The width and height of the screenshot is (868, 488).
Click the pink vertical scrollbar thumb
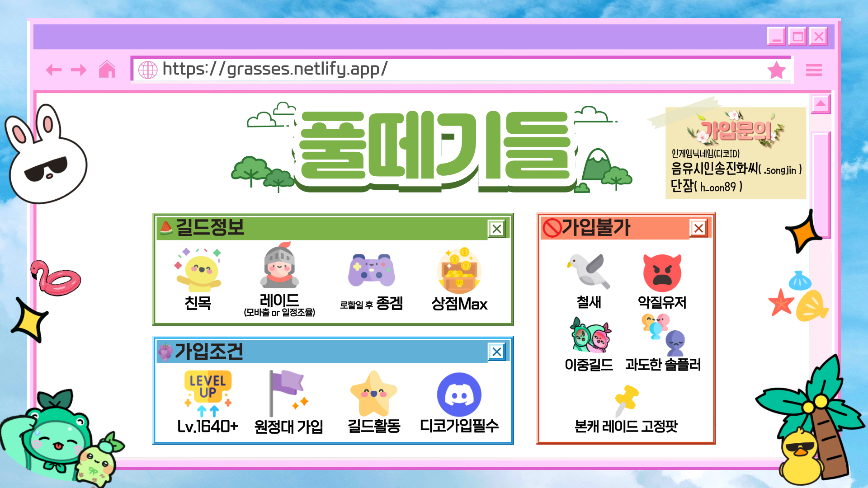[x=821, y=185]
